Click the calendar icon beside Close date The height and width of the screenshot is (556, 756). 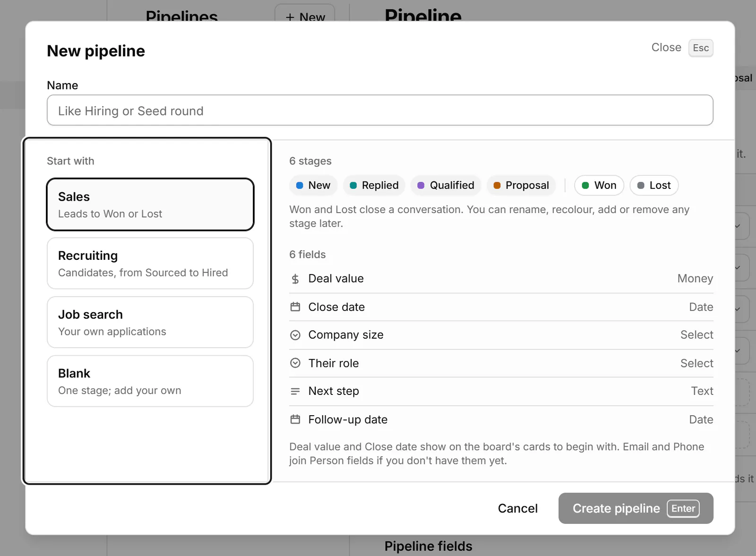[x=295, y=307]
